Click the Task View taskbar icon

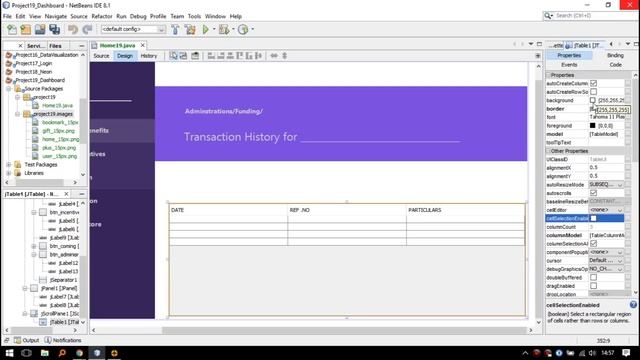coord(27,353)
